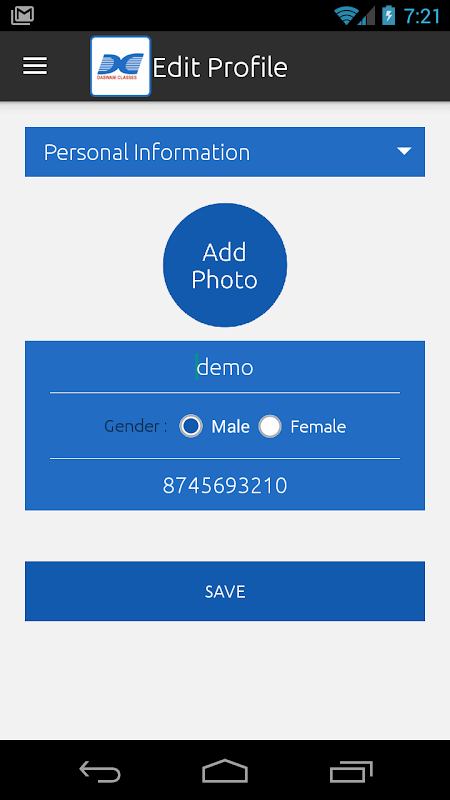Focus the name field containing demo

(225, 368)
